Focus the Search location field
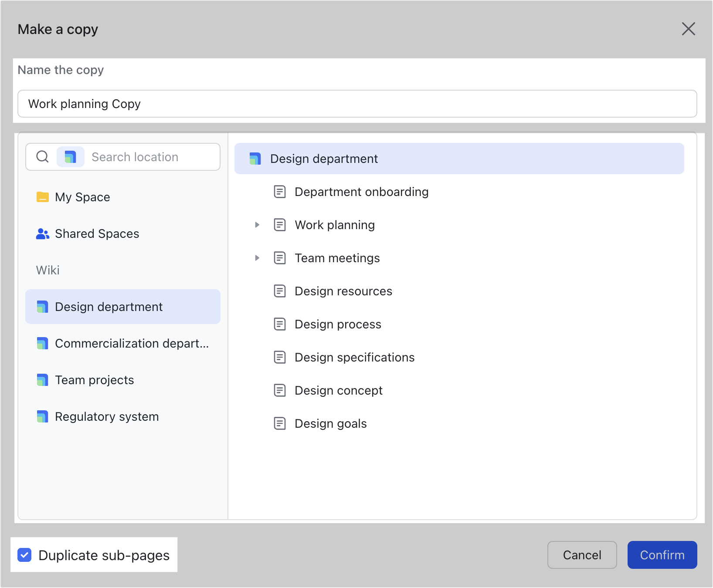 point(153,157)
